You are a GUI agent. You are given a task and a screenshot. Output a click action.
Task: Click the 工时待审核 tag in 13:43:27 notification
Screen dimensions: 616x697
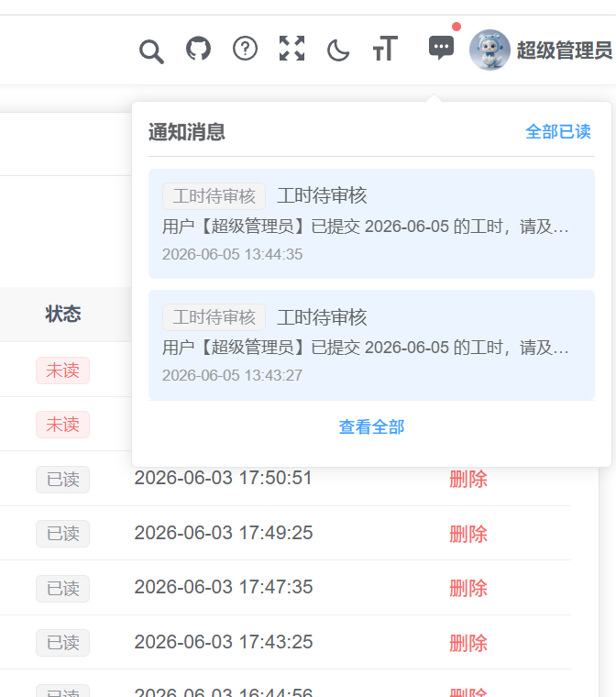coord(214,317)
